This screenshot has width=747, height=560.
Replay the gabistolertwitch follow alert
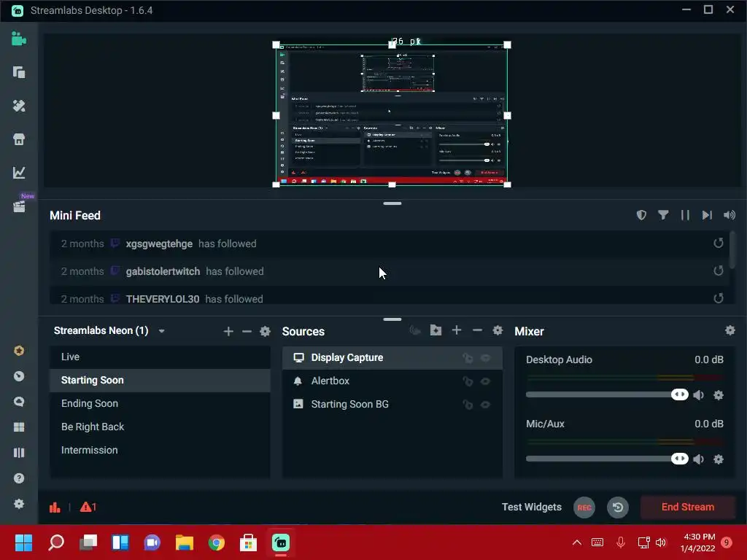[719, 271]
